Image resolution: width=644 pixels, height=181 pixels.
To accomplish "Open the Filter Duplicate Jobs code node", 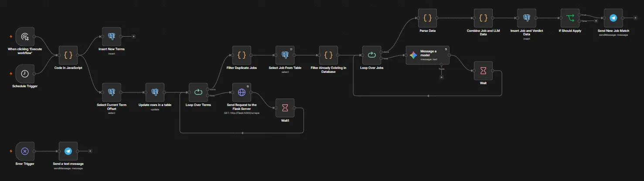I will click(x=242, y=55).
